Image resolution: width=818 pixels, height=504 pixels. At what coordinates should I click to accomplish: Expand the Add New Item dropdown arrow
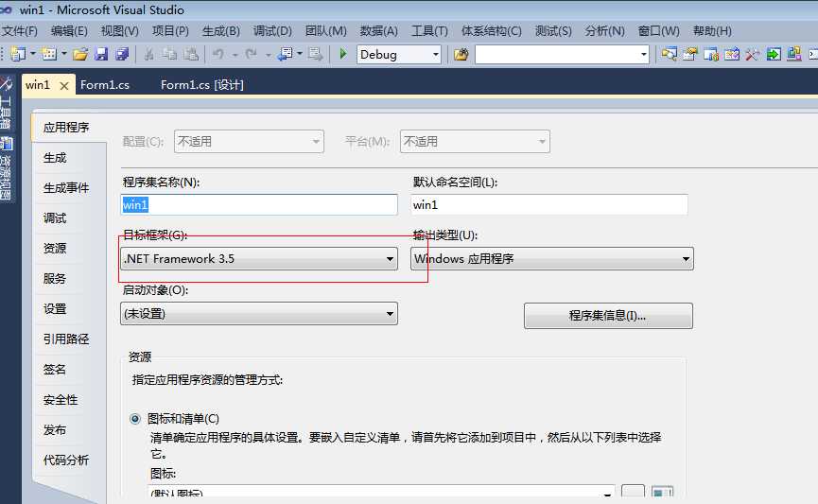coord(64,54)
